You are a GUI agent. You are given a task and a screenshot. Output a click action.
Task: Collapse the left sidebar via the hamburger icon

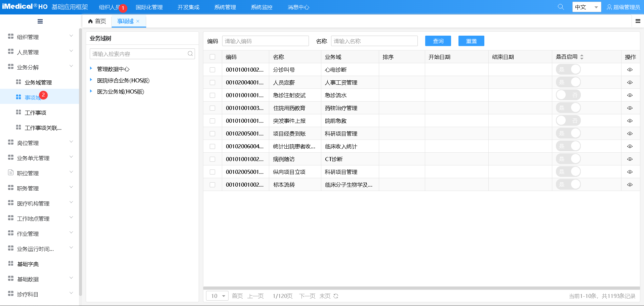click(40, 21)
